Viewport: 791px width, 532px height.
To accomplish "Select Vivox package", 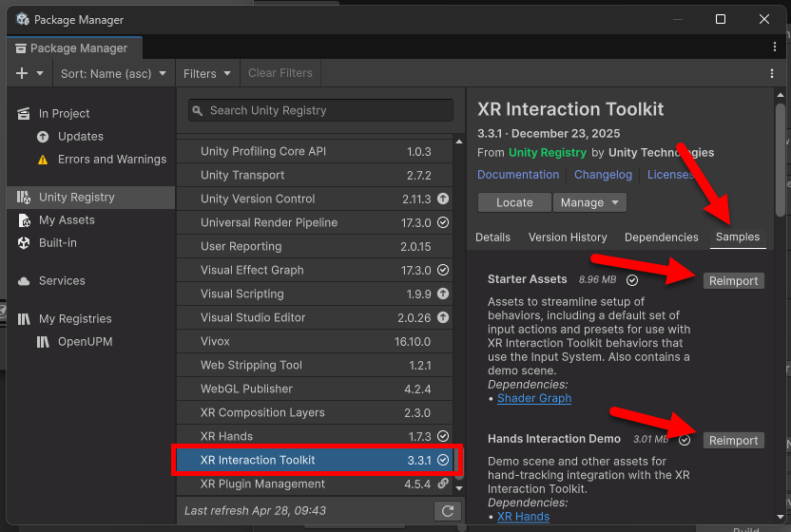I will tap(315, 341).
